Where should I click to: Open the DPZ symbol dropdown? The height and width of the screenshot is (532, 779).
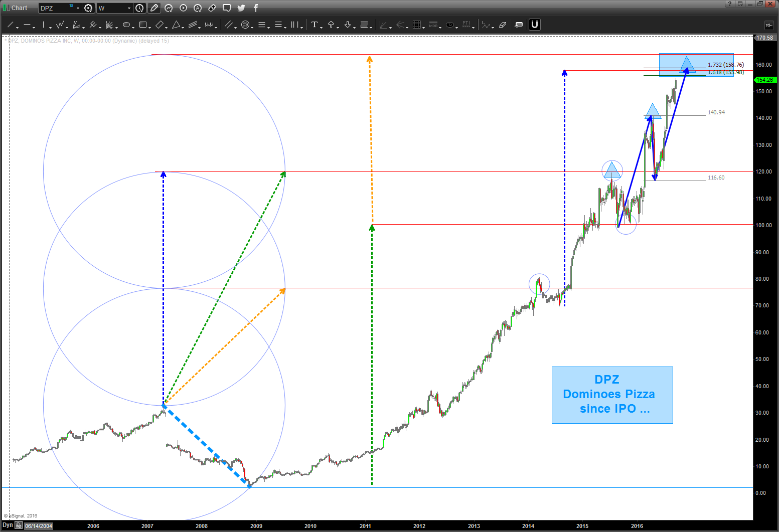tap(78, 8)
